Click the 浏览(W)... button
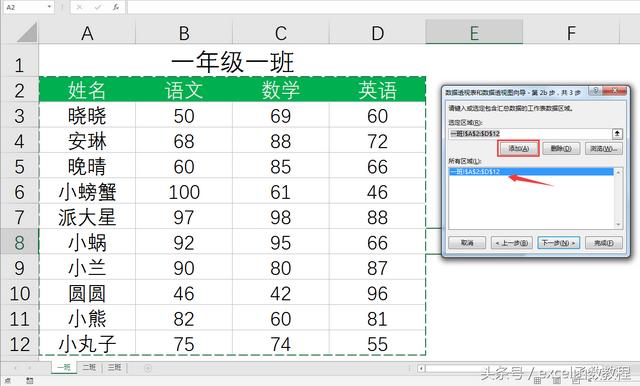 [604, 149]
